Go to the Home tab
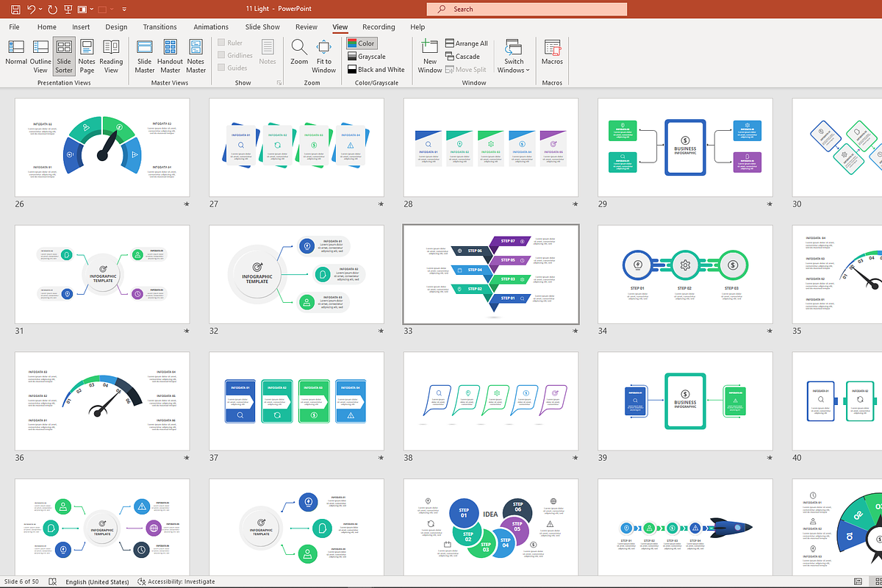Viewport: 882px width, 588px height. (x=46, y=27)
